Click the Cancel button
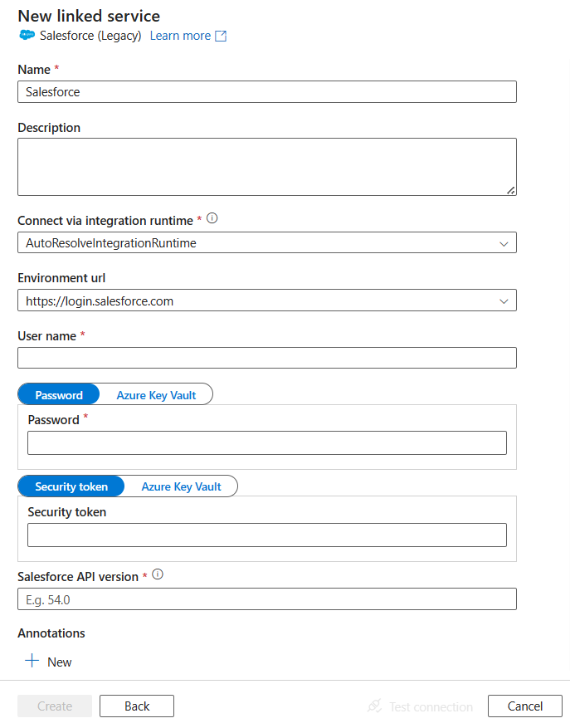 pos(524,706)
